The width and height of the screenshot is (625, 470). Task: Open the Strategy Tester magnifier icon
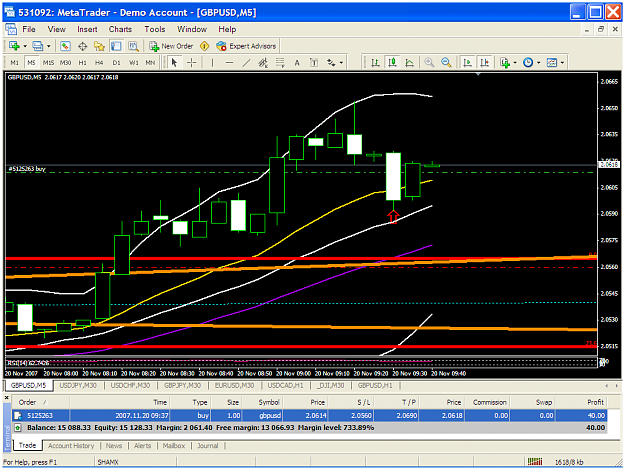[133, 46]
